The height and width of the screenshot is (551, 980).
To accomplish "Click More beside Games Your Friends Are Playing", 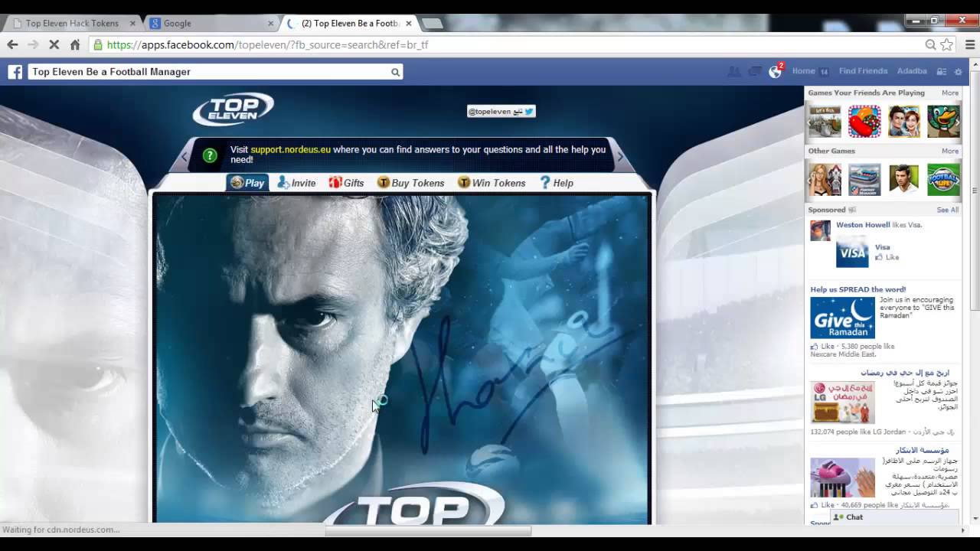I will [x=950, y=93].
